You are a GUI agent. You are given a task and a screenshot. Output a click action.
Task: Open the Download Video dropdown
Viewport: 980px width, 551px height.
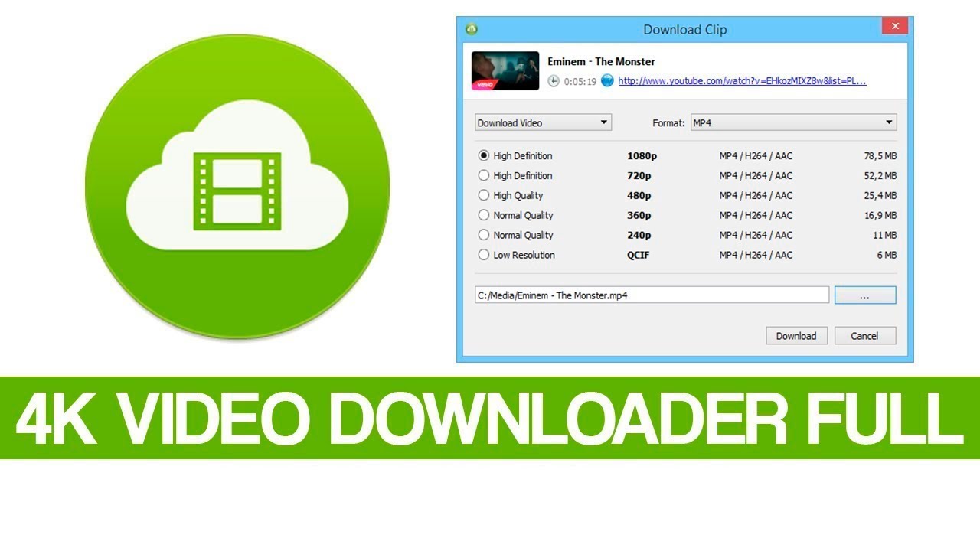[543, 122]
